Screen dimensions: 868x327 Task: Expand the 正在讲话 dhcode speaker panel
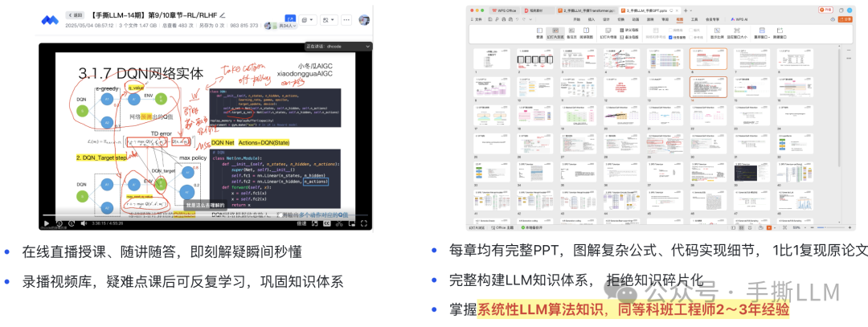tap(338, 47)
